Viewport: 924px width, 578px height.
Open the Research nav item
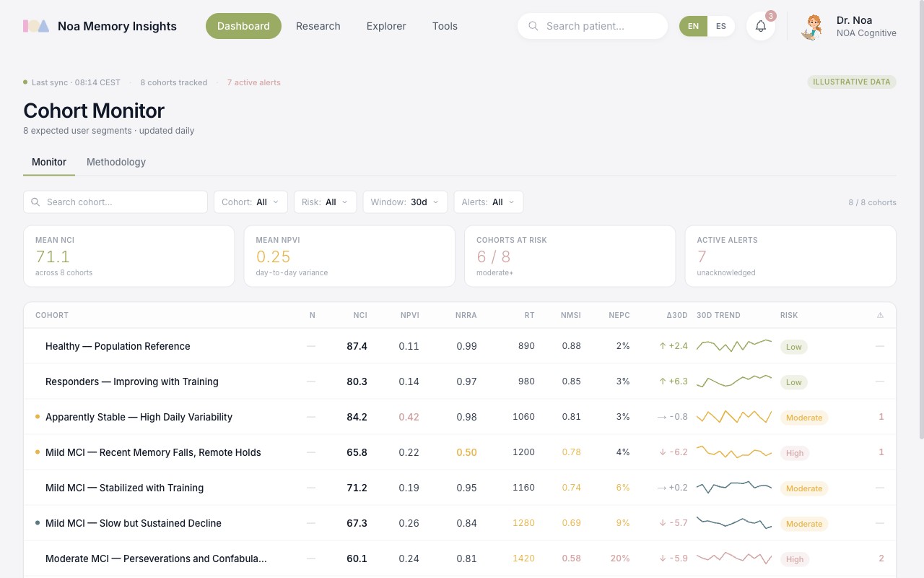tap(318, 26)
